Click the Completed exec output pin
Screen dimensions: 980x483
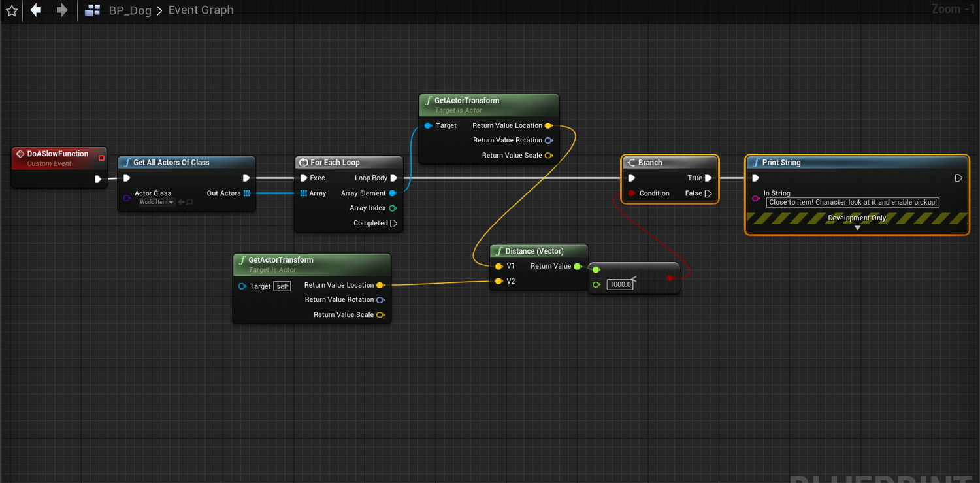tap(394, 223)
